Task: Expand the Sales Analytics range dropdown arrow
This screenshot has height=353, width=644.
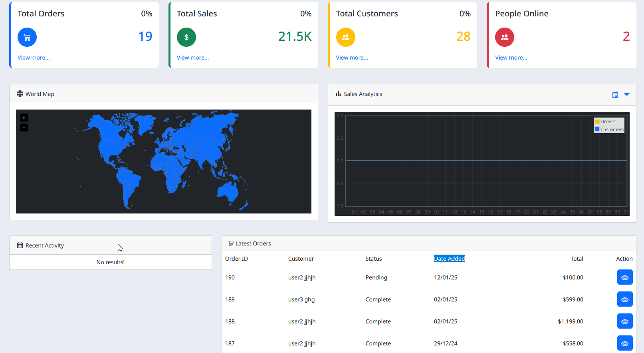Action: click(x=627, y=95)
